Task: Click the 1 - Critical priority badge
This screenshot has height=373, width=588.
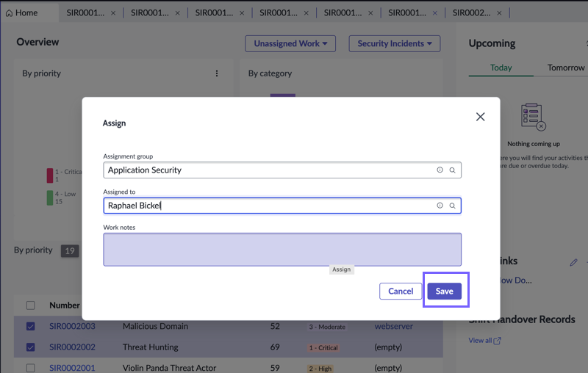Action: tap(323, 348)
